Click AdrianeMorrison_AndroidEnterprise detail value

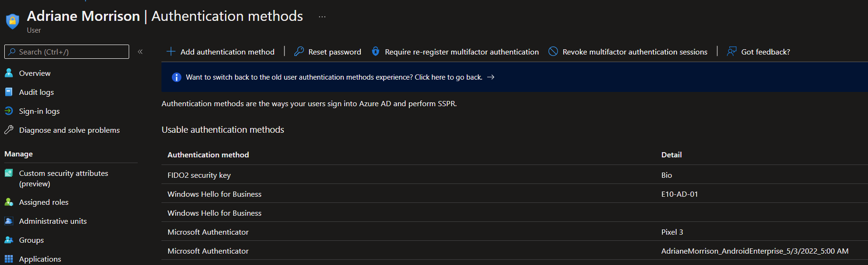(x=755, y=251)
